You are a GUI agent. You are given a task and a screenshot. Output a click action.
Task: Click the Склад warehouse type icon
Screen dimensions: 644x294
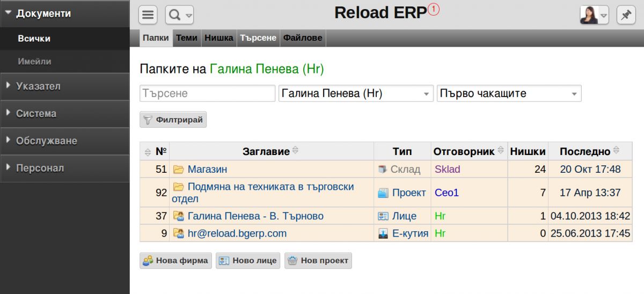click(x=383, y=170)
